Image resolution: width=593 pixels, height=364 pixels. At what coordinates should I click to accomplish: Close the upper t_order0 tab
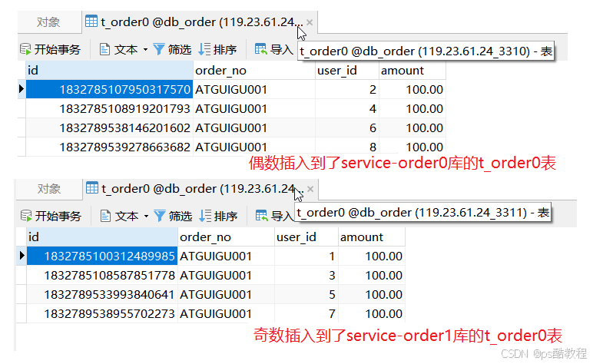(x=310, y=22)
